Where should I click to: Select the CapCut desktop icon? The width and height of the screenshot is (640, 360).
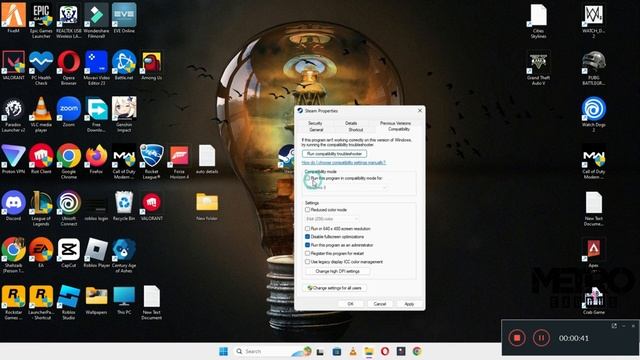point(69,253)
